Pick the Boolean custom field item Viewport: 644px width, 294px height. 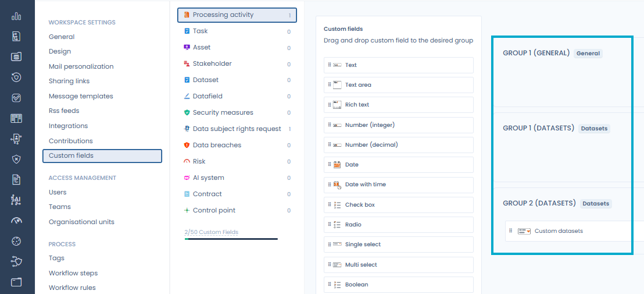pos(398,285)
